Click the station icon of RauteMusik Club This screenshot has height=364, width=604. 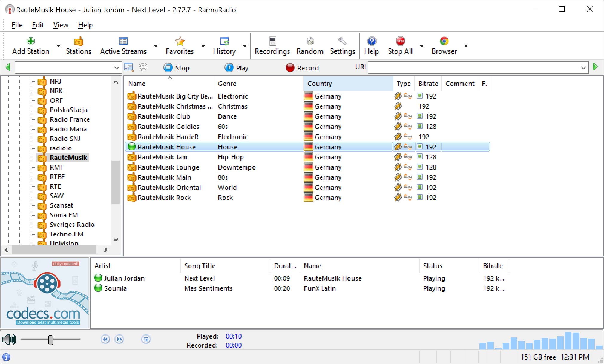(132, 116)
